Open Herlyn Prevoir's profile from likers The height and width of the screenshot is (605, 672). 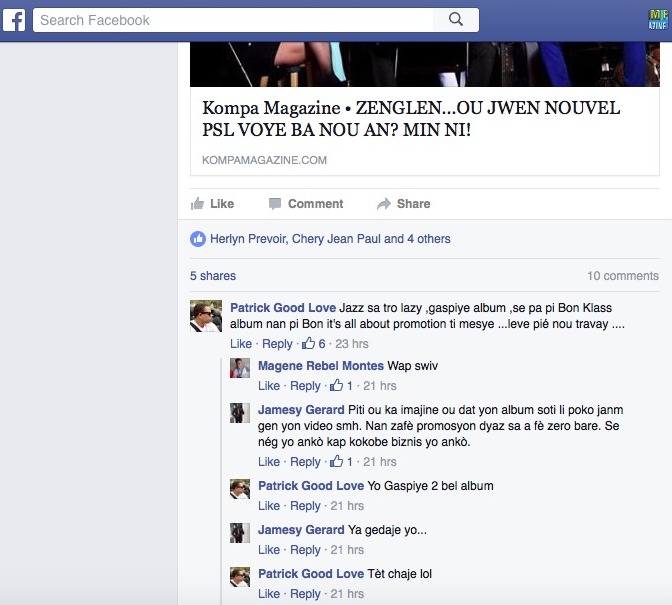coord(249,239)
